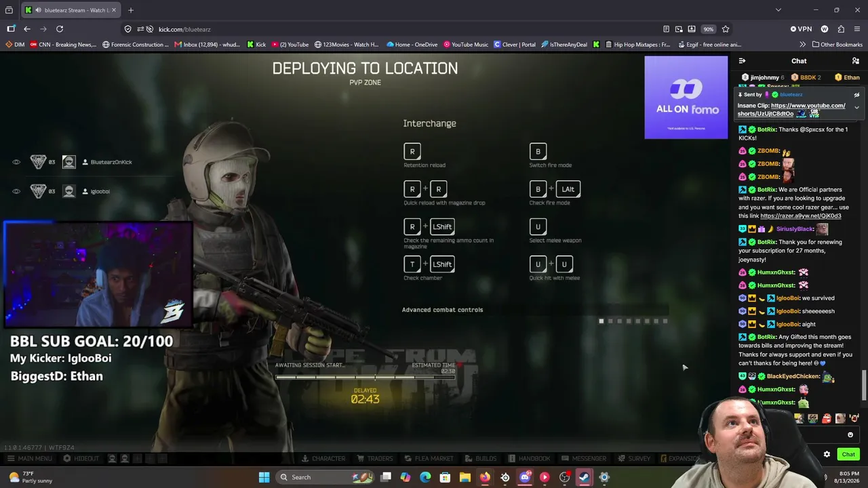
Task: Bookmark this page with the star icon
Action: point(726,29)
